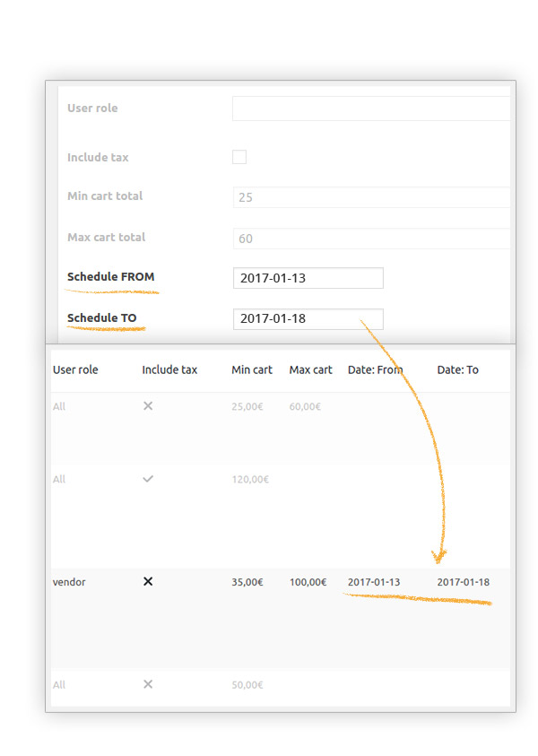The height and width of the screenshot is (756, 538).
Task: Click the 100,00€ Max cart value for vendor
Action: 308,582
